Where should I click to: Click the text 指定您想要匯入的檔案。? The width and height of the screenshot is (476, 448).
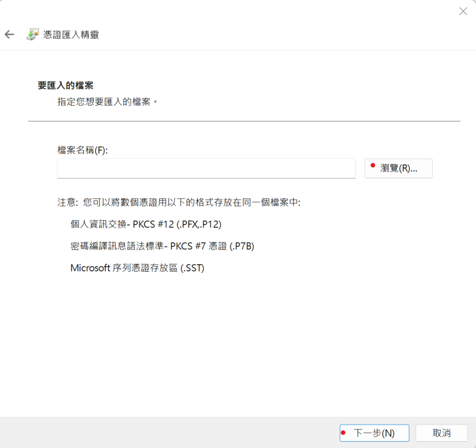pos(108,102)
